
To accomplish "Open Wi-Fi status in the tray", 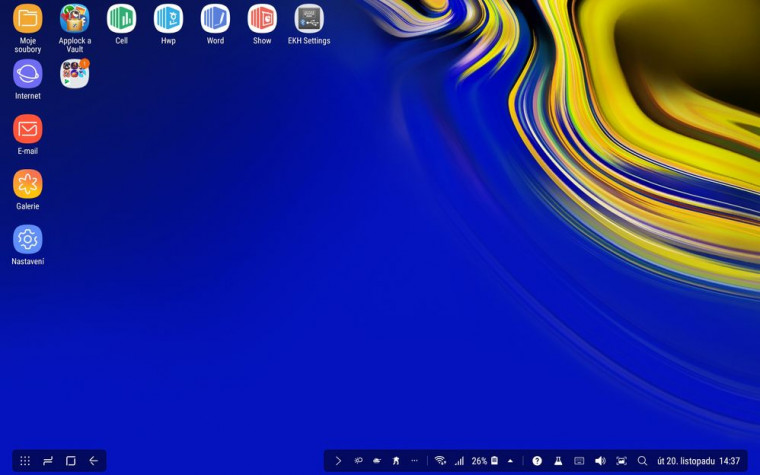I will pyautogui.click(x=440, y=461).
